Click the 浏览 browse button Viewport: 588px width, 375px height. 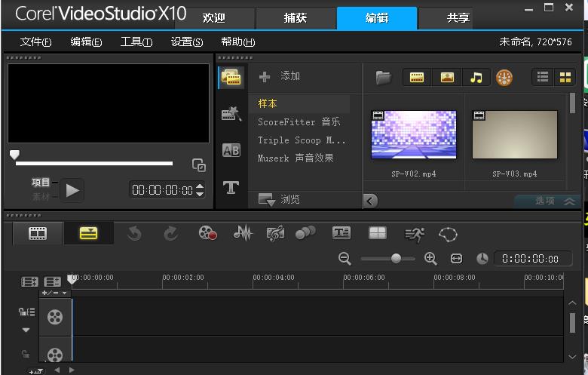[280, 199]
